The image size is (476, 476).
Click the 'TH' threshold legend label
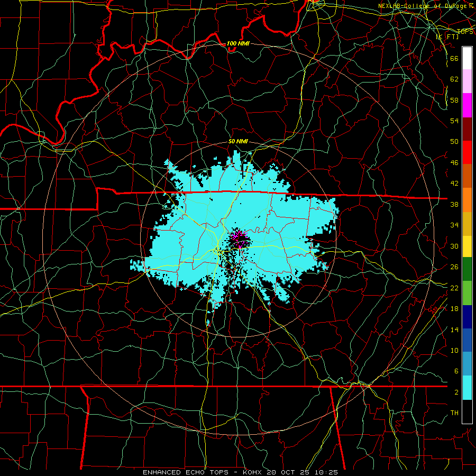pos(454,413)
